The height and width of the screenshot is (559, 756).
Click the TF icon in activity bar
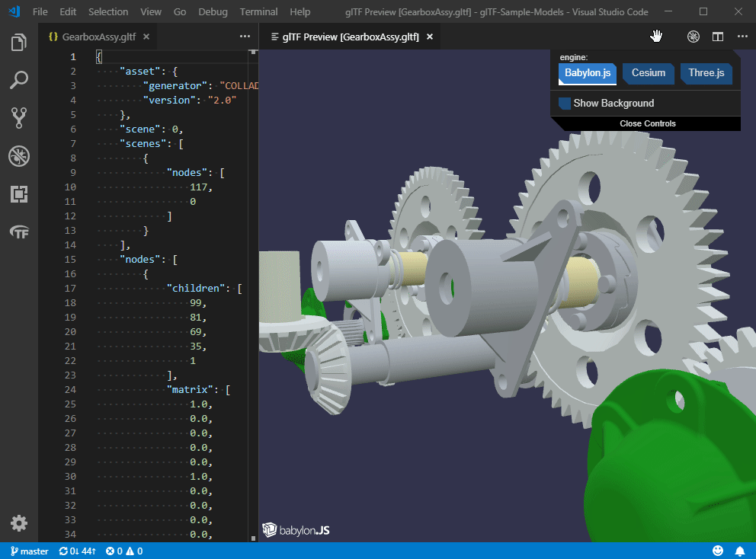[x=19, y=232]
